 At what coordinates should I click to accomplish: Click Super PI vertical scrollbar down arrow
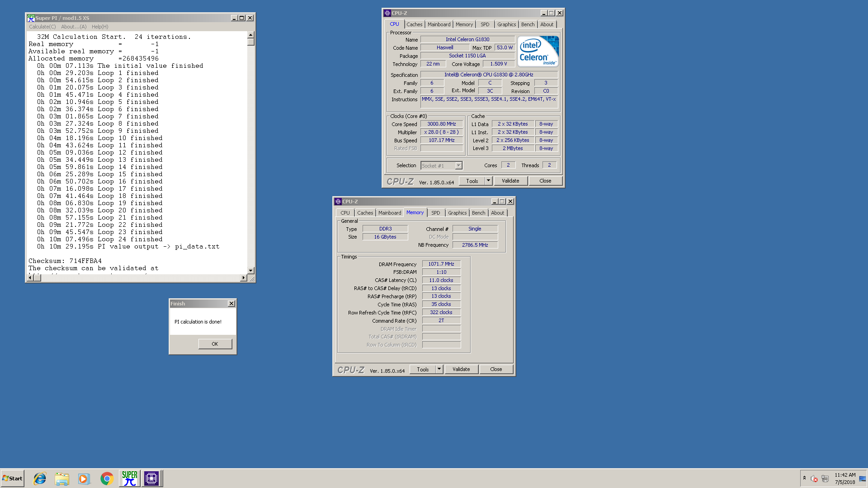tap(250, 270)
